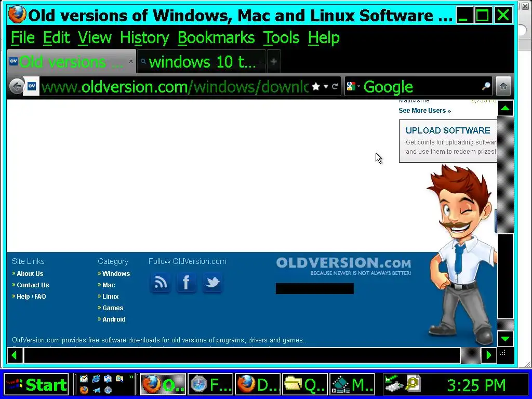Open the Edit menu
The width and height of the screenshot is (532, 399).
click(56, 37)
